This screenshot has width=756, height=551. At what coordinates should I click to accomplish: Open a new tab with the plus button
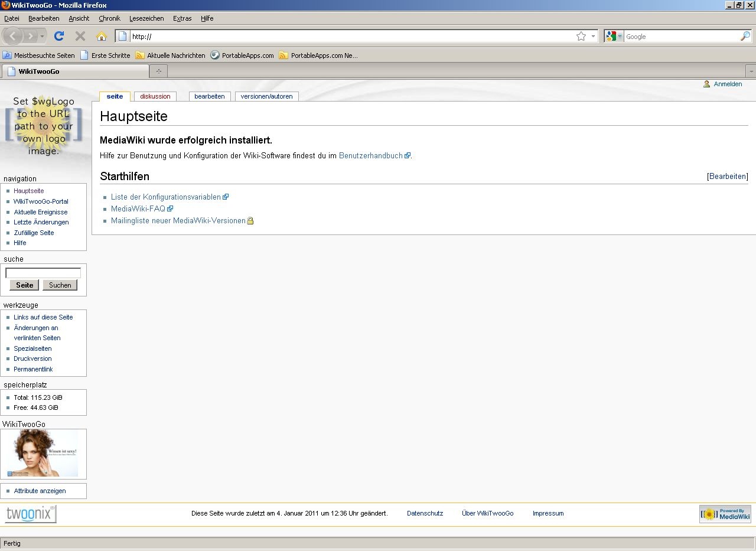pos(158,71)
